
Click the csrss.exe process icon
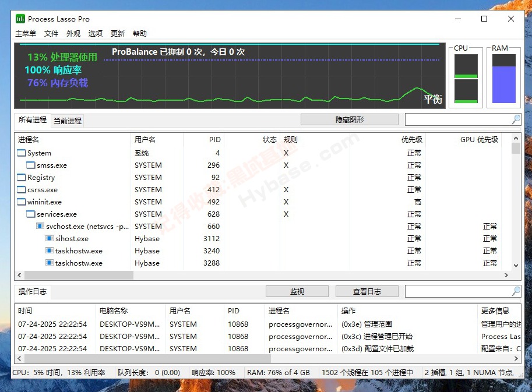(x=22, y=189)
